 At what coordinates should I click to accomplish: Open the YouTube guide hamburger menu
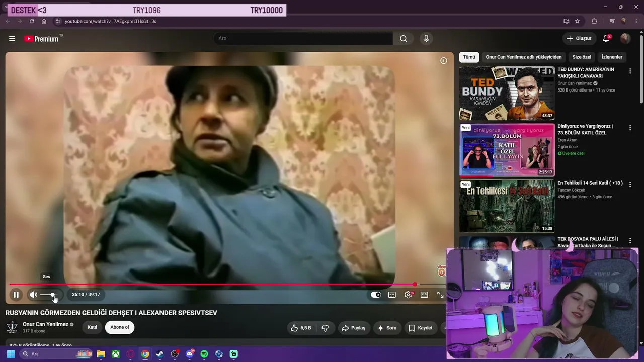pyautogui.click(x=12, y=39)
